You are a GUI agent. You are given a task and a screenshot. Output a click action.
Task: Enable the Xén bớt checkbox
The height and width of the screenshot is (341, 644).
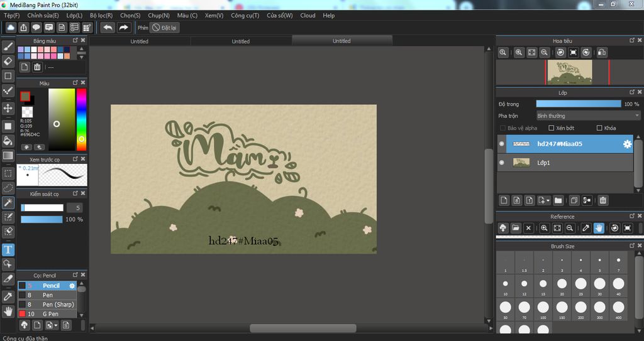552,128
